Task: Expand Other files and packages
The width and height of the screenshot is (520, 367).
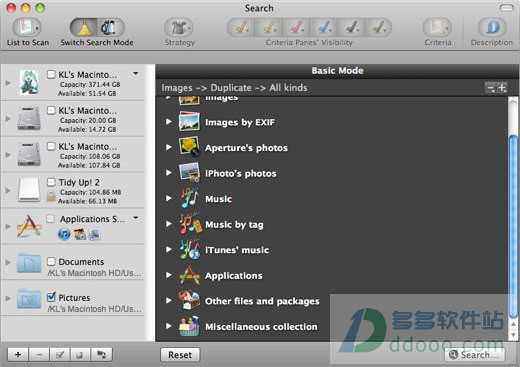Action: [169, 300]
